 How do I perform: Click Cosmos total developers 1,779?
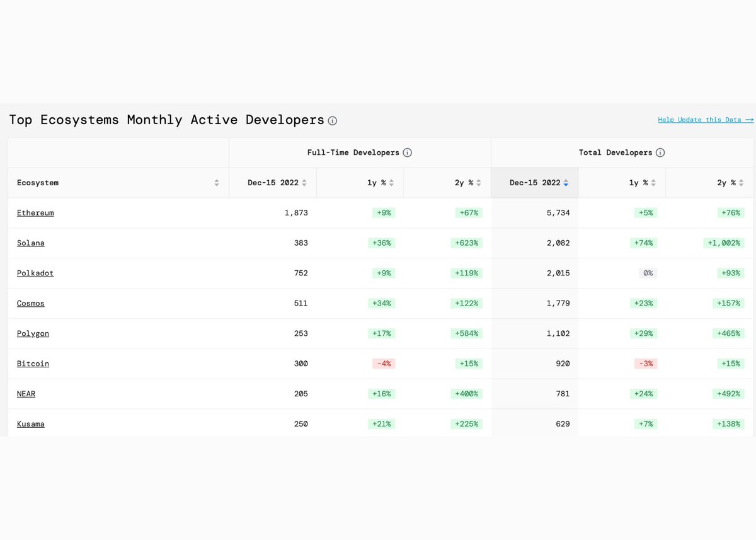[558, 304]
